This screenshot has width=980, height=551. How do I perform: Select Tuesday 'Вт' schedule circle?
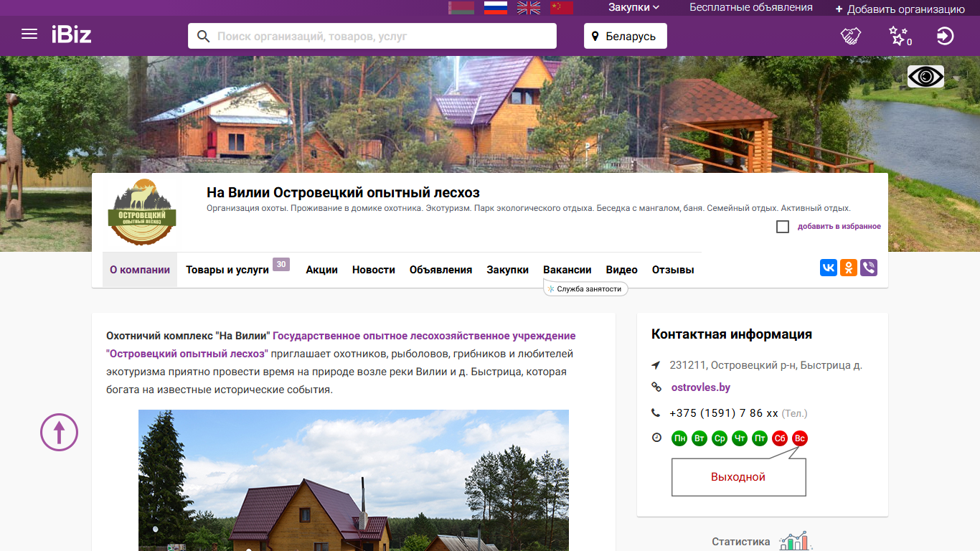coord(699,438)
